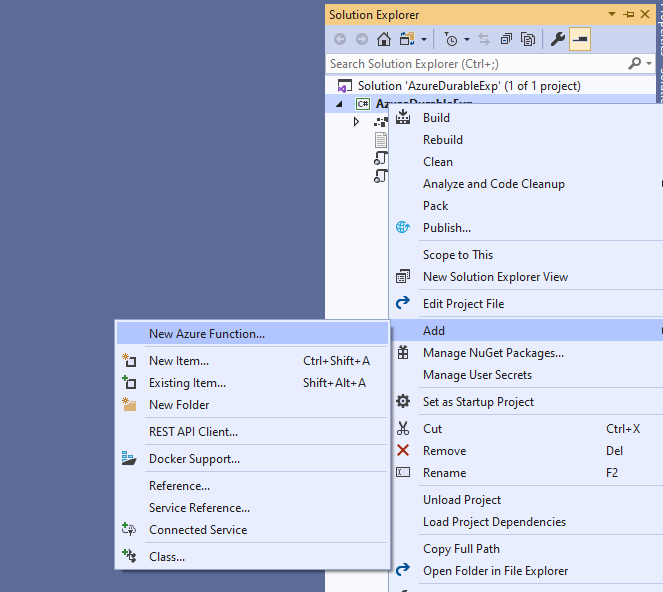The width and height of the screenshot is (663, 592).
Task: Open the Pending Changes Filter dropdown arrow
Action: (x=467, y=40)
